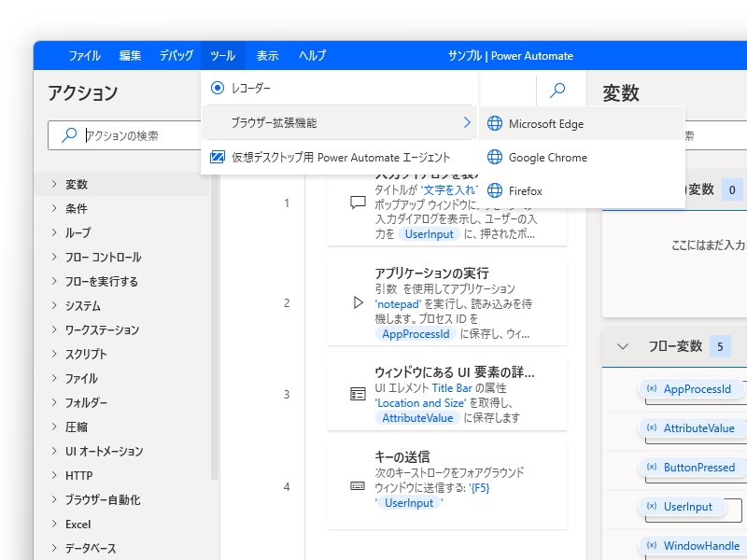Launch the Microsoft Edge extension option

(x=542, y=123)
